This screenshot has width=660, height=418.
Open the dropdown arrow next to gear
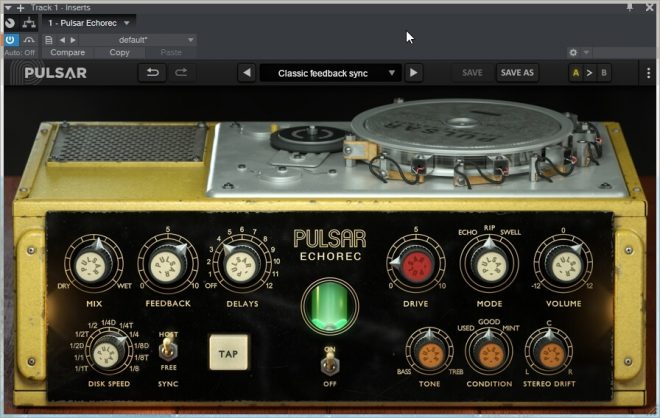coord(586,53)
